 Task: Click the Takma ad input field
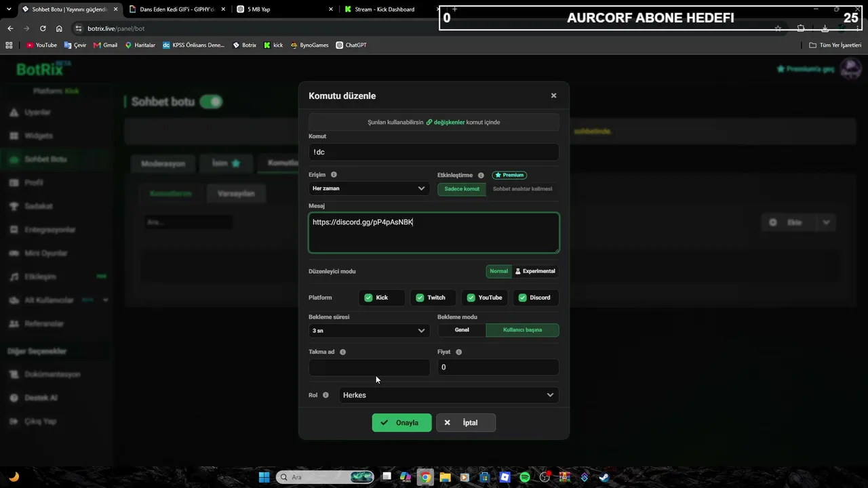pyautogui.click(x=369, y=367)
